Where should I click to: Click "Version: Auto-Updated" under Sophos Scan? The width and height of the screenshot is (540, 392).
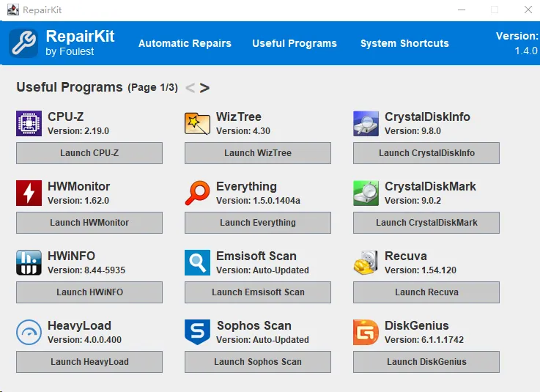262,340
